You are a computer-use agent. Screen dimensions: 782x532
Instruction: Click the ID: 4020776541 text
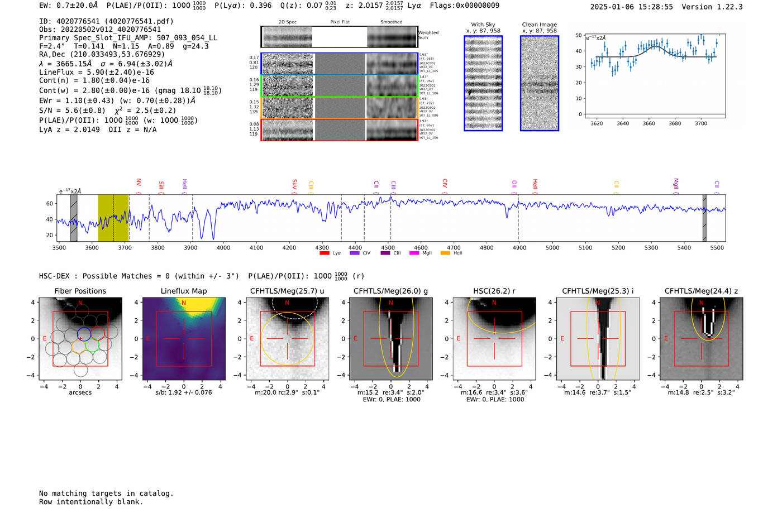coord(106,21)
